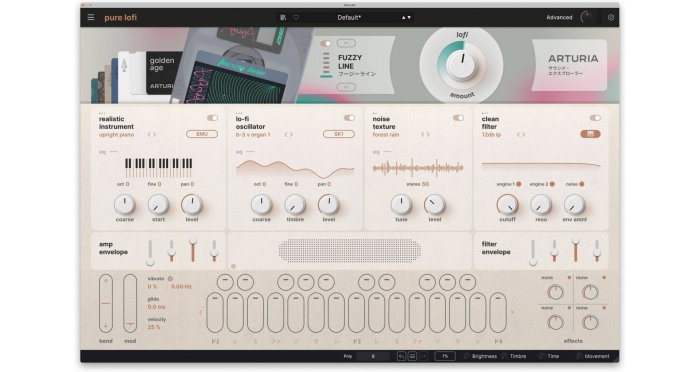Screen dimensions: 700x372
Task: Click the filter mode icon button under clean filter toggle
Action: (x=590, y=134)
